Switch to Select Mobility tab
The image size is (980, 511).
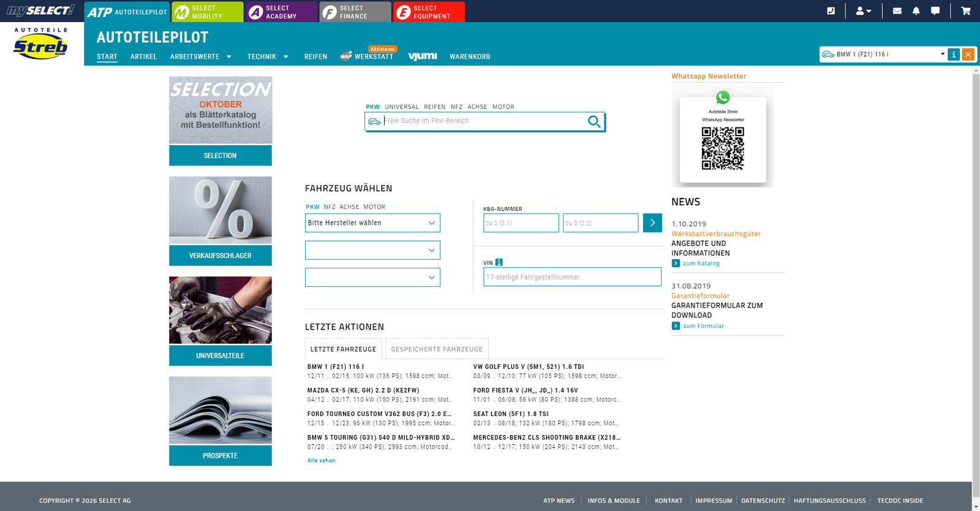click(x=208, y=12)
